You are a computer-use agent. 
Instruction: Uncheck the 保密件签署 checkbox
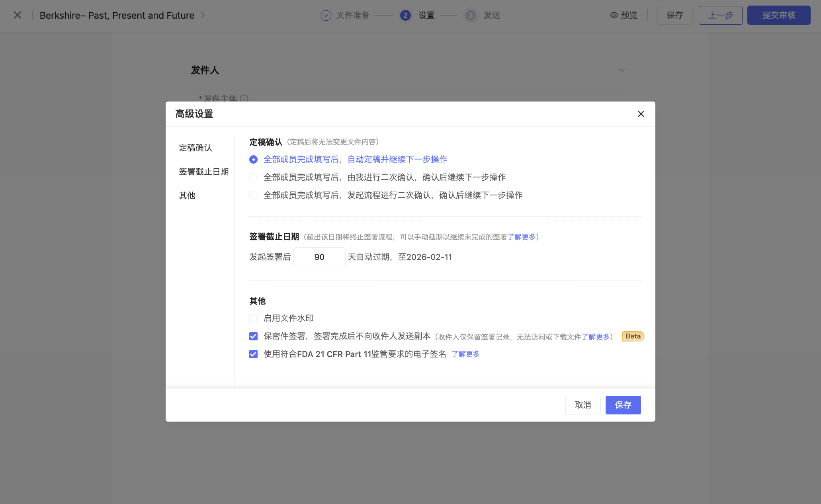[x=253, y=336]
